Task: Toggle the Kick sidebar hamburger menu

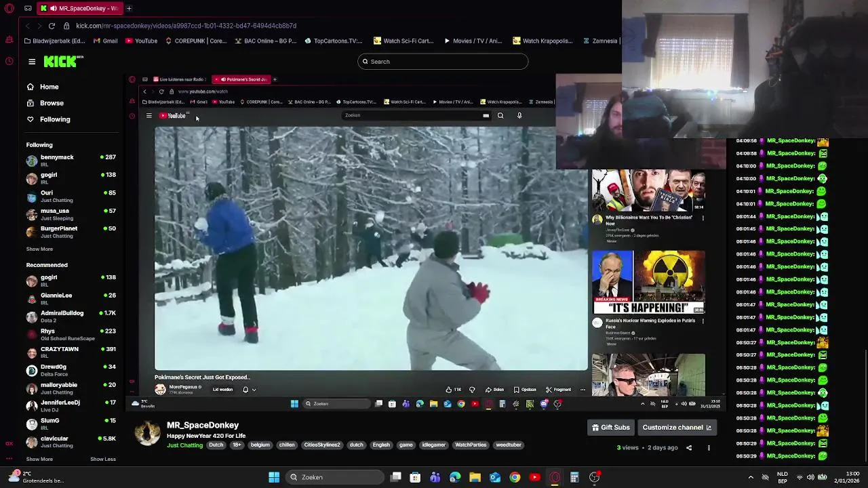Action: 32,62
